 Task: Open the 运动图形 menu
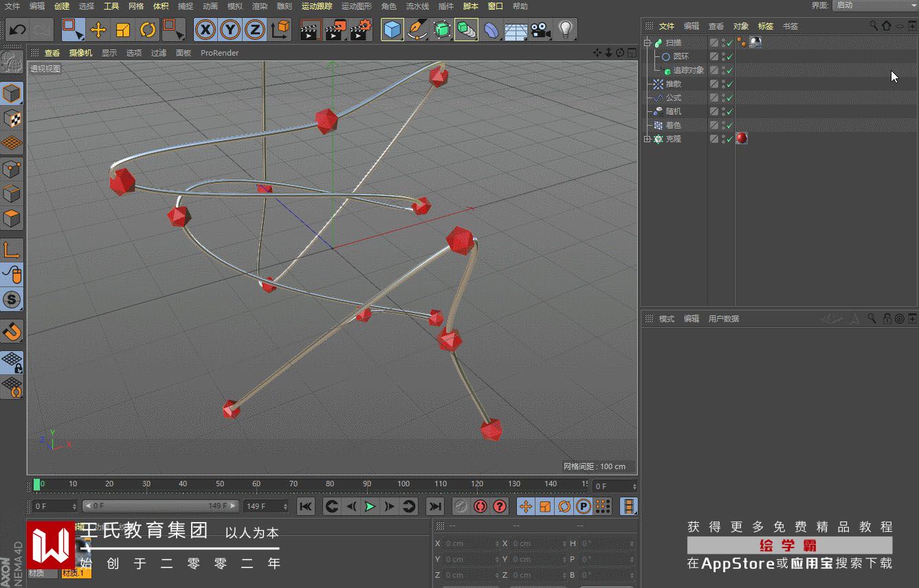[357, 6]
